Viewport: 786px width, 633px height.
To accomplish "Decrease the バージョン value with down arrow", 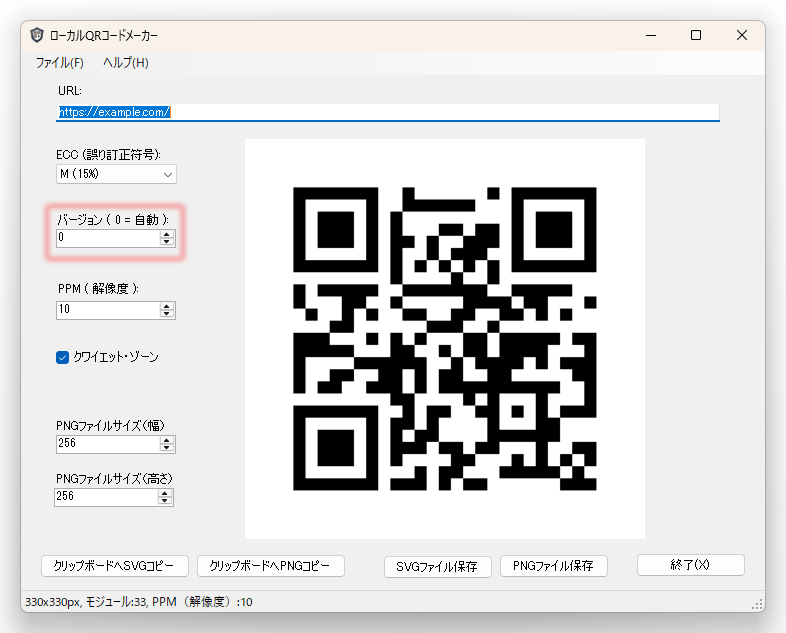I will click(x=167, y=242).
